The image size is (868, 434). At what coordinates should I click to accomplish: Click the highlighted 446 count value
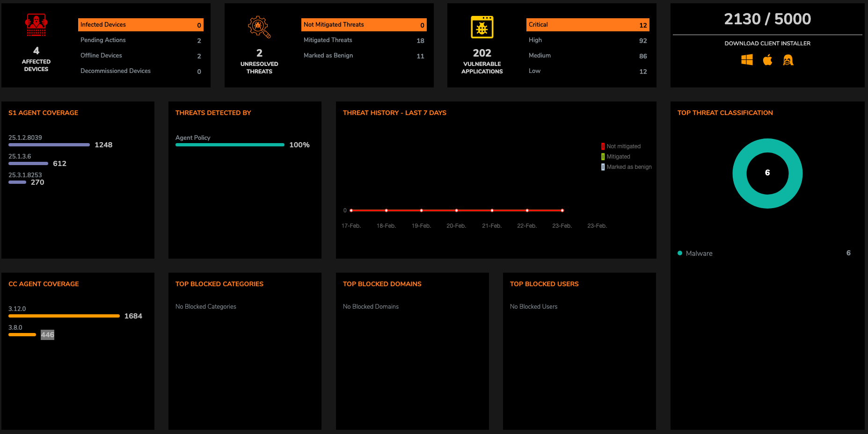click(47, 335)
